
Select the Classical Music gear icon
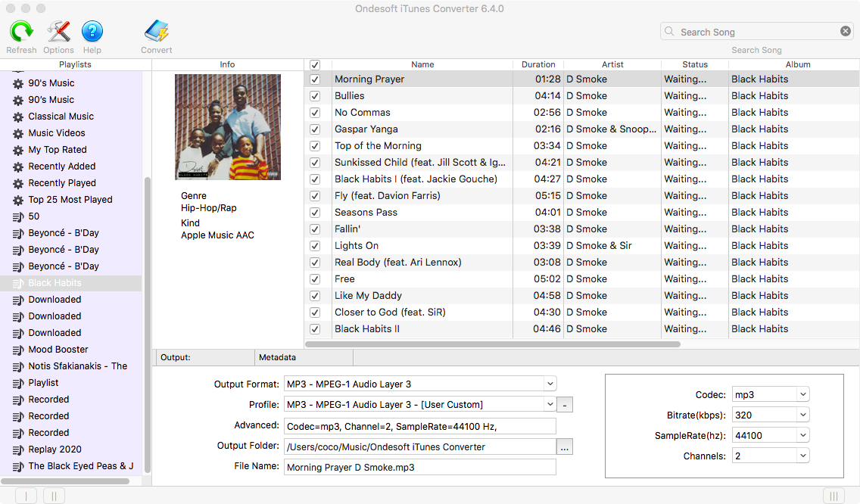point(18,117)
